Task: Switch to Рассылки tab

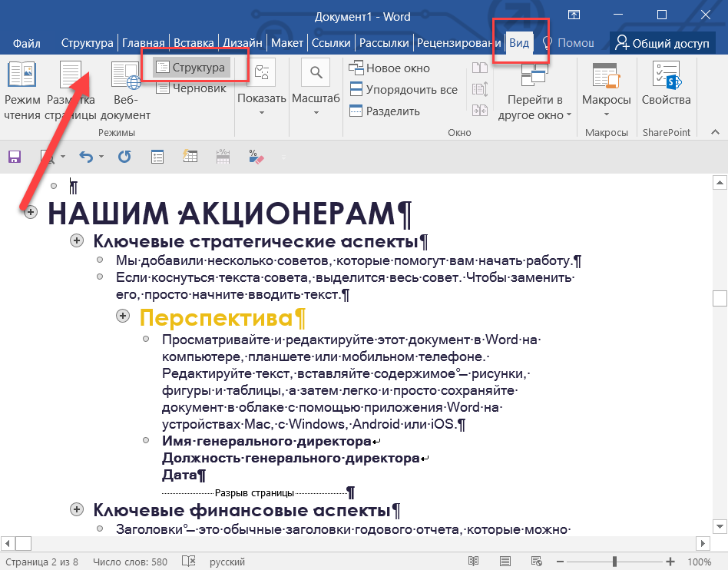Action: pos(384,43)
